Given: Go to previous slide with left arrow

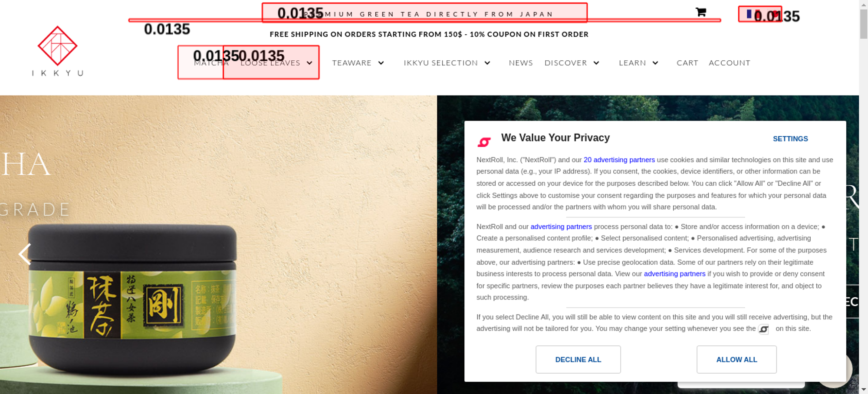Looking at the screenshot, I should pyautogui.click(x=25, y=254).
